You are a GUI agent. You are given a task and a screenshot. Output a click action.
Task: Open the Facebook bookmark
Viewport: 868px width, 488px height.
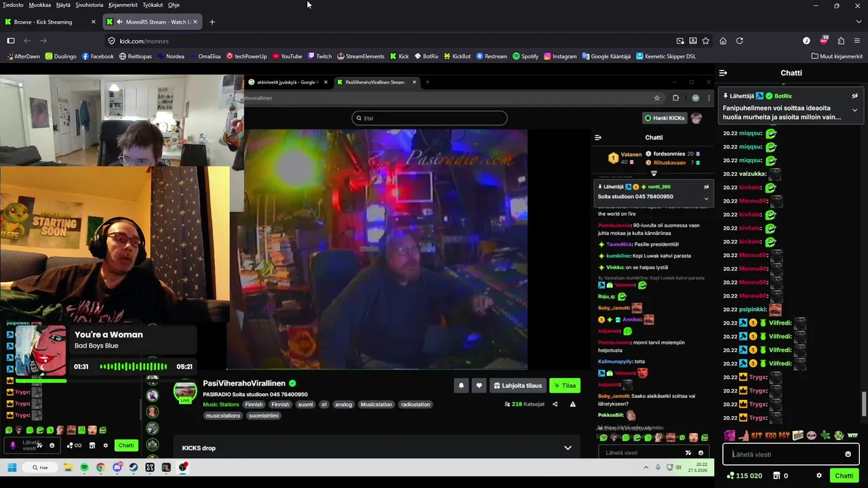pos(98,56)
